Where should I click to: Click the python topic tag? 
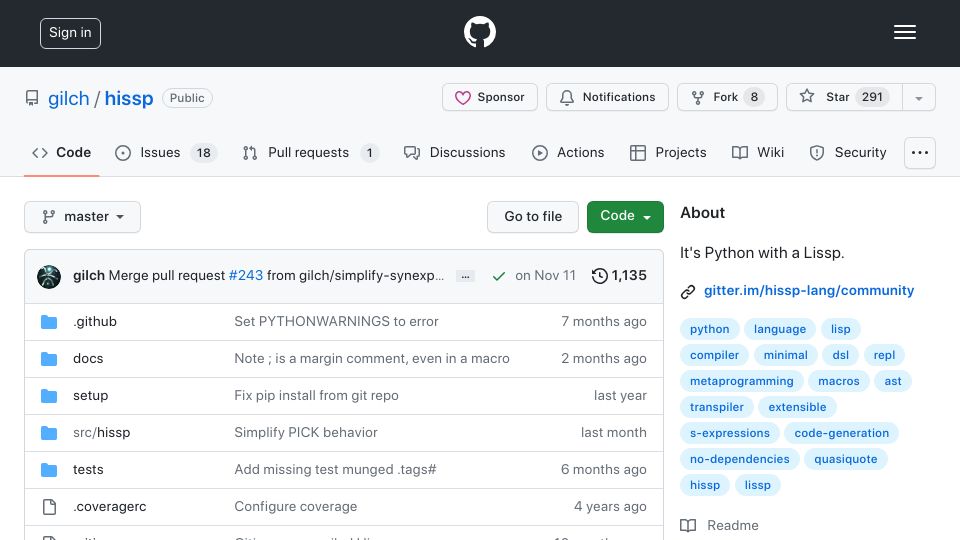pyautogui.click(x=710, y=329)
